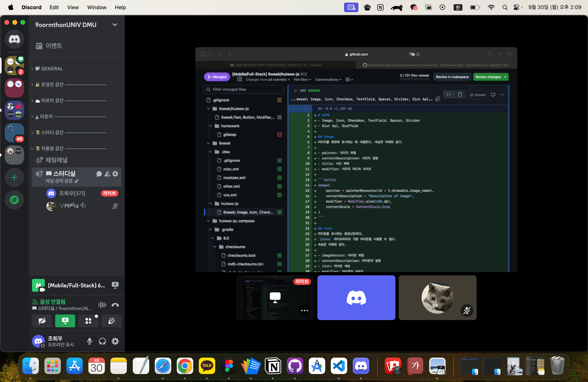This screenshot has height=382, width=588.
Task: Open the soundboard icon
Action: [112, 321]
